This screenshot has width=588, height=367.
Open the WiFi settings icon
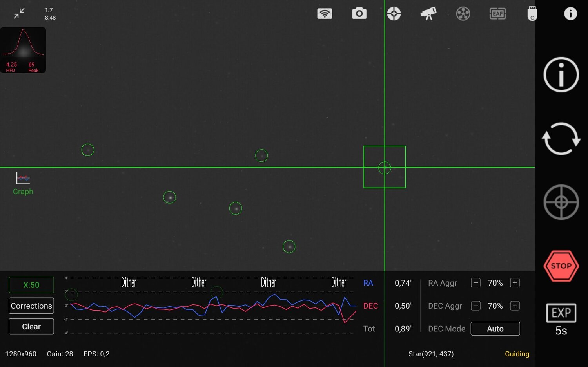325,13
